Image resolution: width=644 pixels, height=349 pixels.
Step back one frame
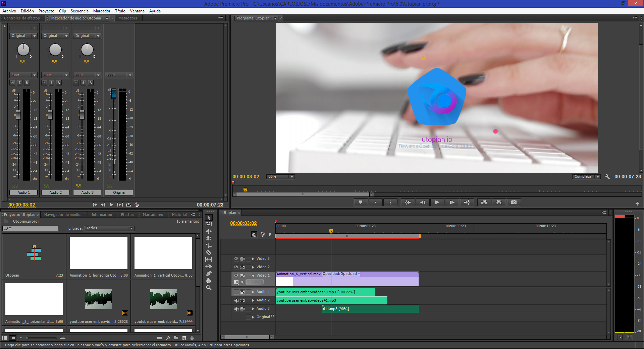[422, 202]
